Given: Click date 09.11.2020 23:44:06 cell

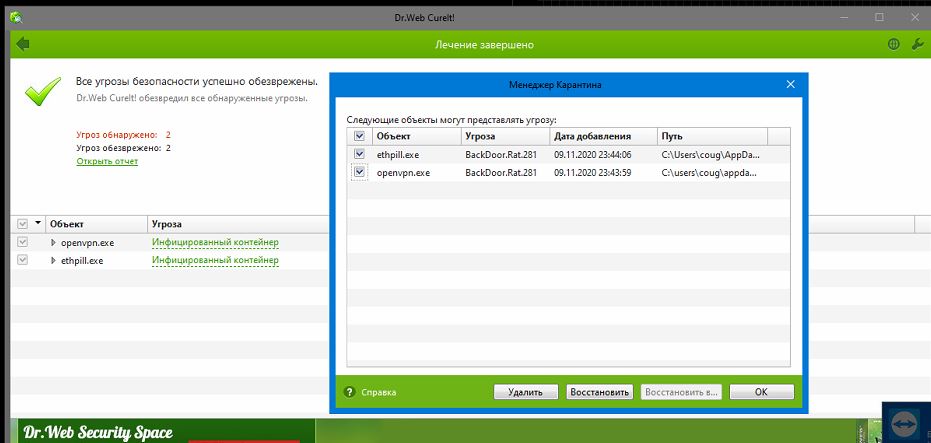Looking at the screenshot, I should 593,154.
